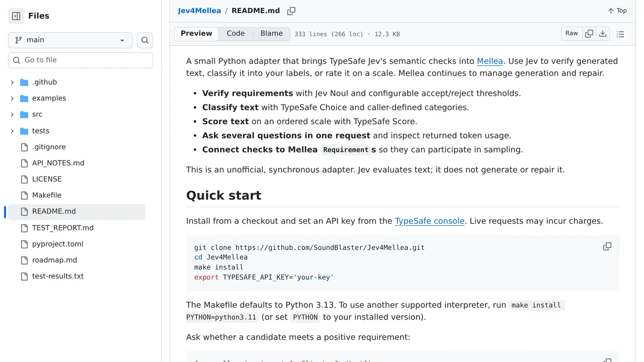644x362 pixels.
Task: Click the tests folder icon
Action: (x=24, y=131)
